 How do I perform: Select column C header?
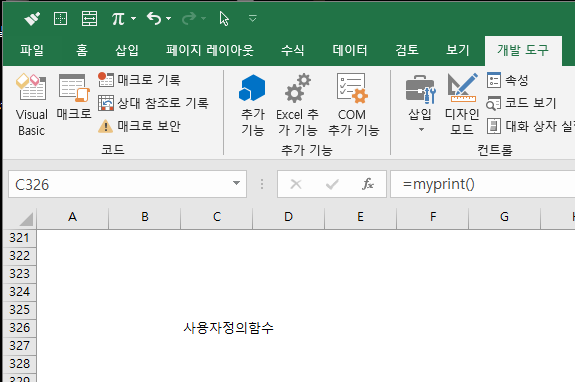217,217
